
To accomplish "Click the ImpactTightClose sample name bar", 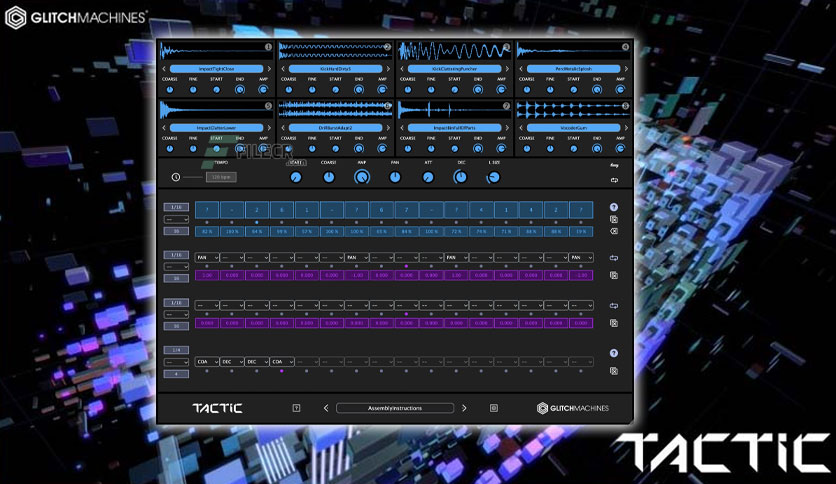I will coord(216,69).
